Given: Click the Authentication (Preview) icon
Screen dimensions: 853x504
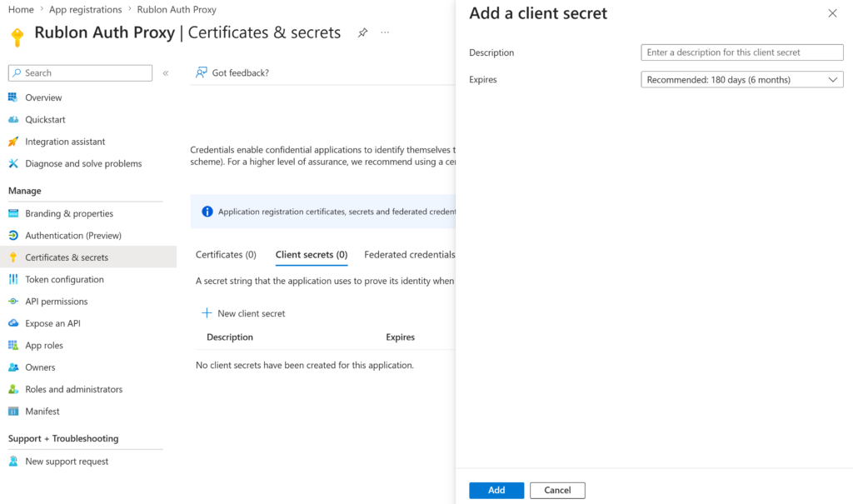Looking at the screenshot, I should 13,235.
